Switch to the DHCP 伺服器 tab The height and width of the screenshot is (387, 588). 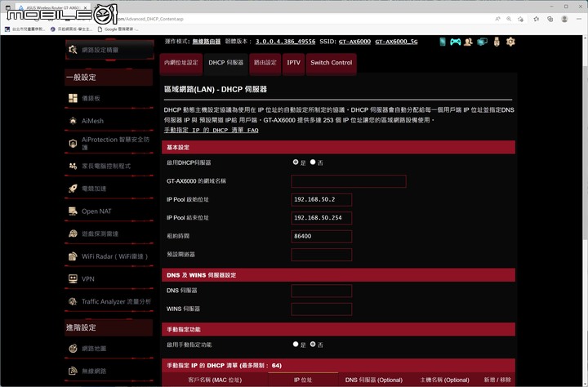[226, 64]
